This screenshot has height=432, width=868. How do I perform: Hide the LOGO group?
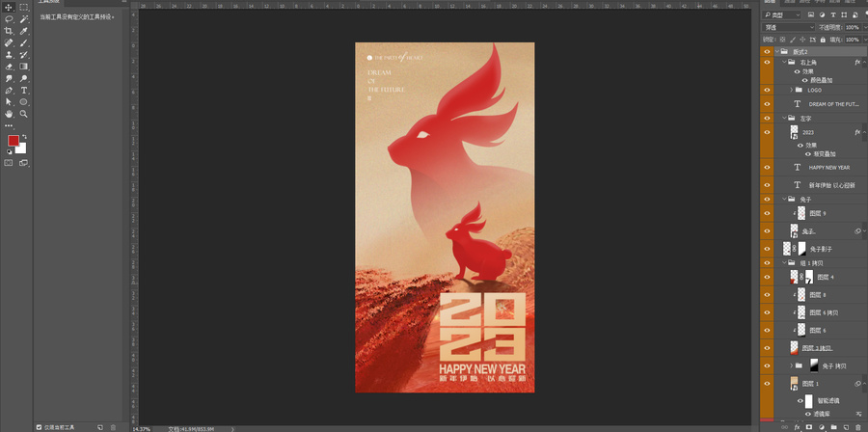click(x=767, y=90)
